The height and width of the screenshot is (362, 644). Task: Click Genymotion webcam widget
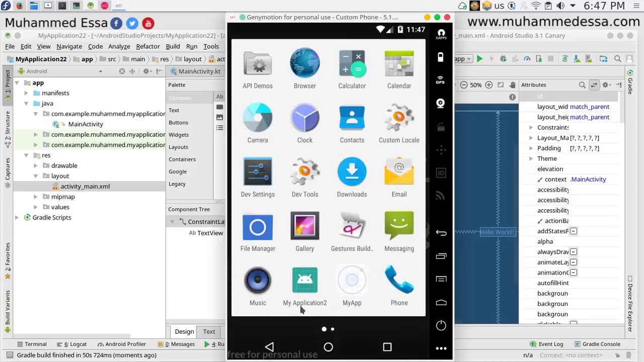[x=440, y=103]
